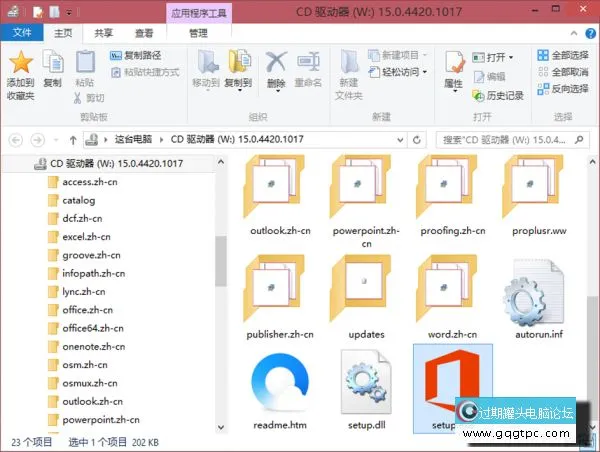Click the Delete X icon
This screenshot has width=600, height=452.
click(276, 62)
